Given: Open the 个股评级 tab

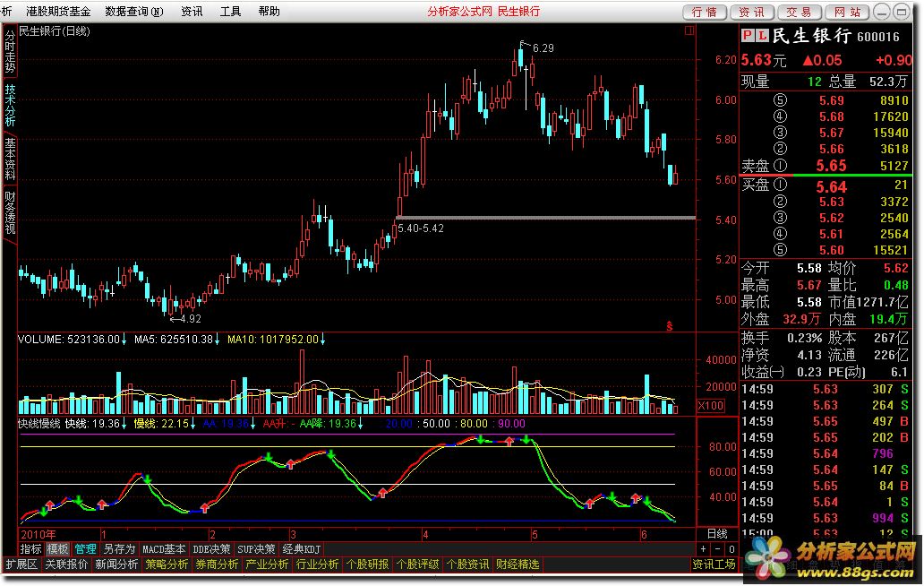Looking at the screenshot, I should pyautogui.click(x=418, y=564).
